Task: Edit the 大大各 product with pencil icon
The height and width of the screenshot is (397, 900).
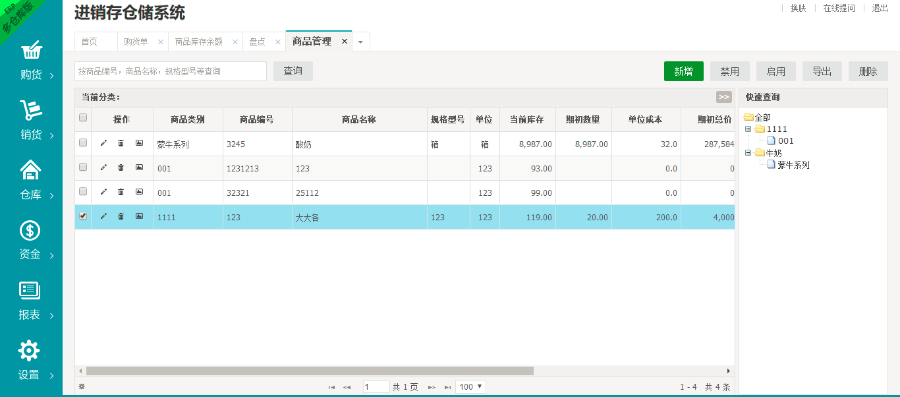Action: pos(103,216)
